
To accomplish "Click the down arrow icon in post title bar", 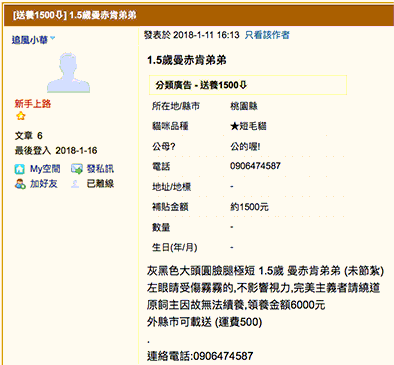I will [59, 15].
